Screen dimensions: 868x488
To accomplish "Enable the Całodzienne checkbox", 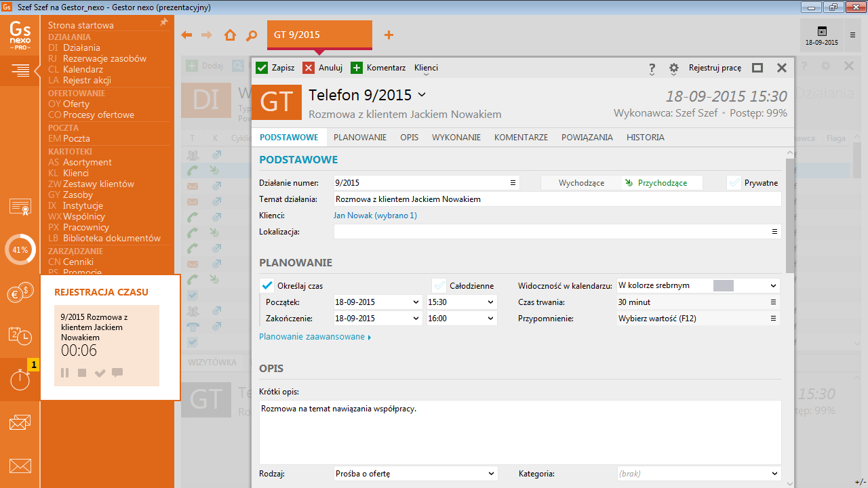I will pyautogui.click(x=439, y=285).
